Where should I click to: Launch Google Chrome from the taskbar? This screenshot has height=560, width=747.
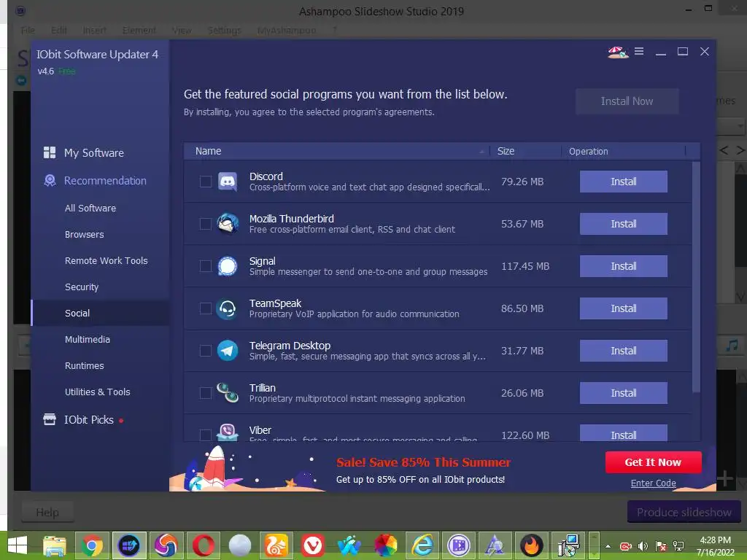pyautogui.click(x=92, y=545)
